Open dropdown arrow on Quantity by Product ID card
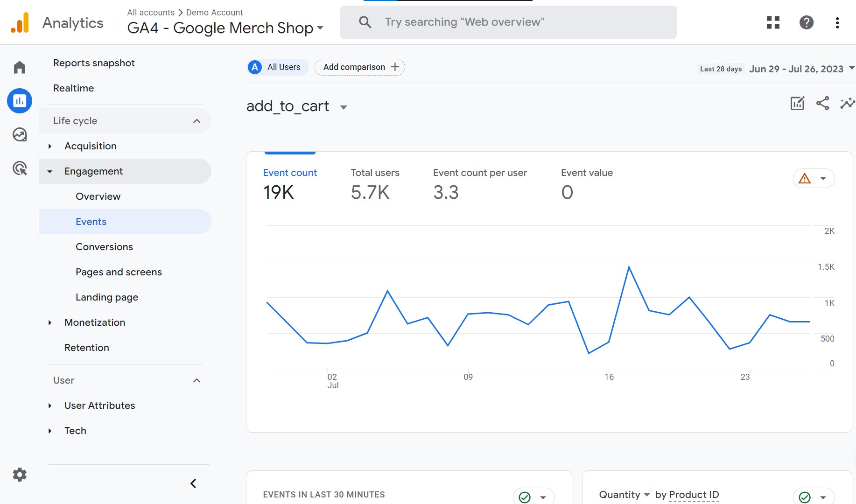The height and width of the screenshot is (504, 856). (823, 497)
